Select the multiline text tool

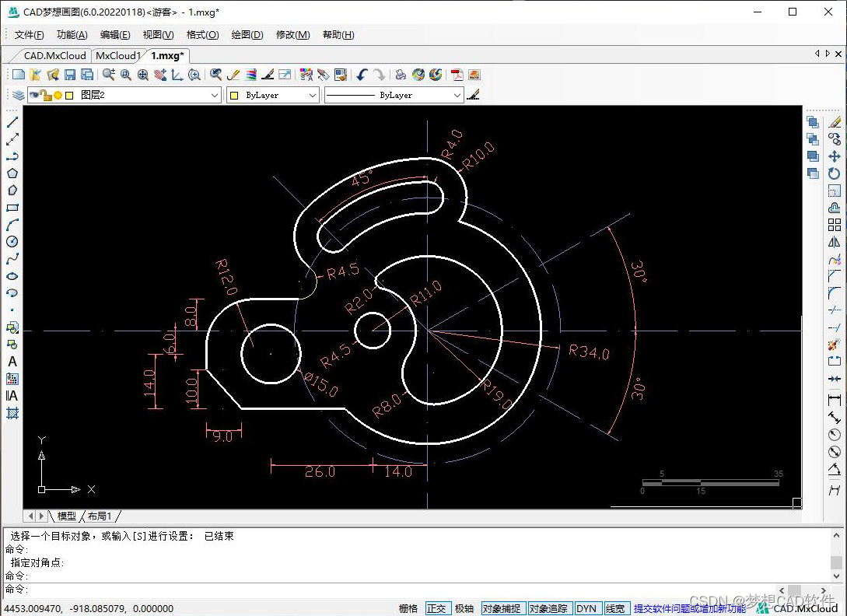(x=12, y=396)
